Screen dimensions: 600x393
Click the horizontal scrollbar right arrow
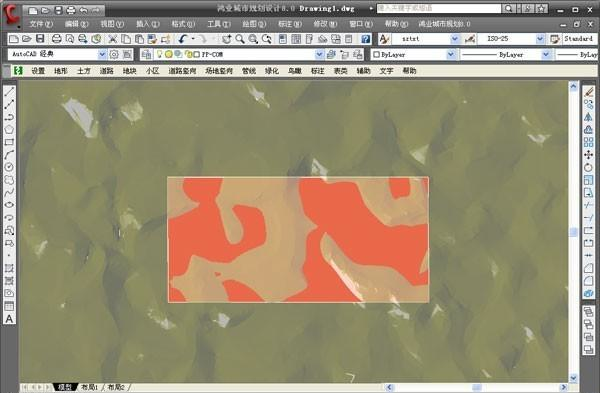point(563,387)
